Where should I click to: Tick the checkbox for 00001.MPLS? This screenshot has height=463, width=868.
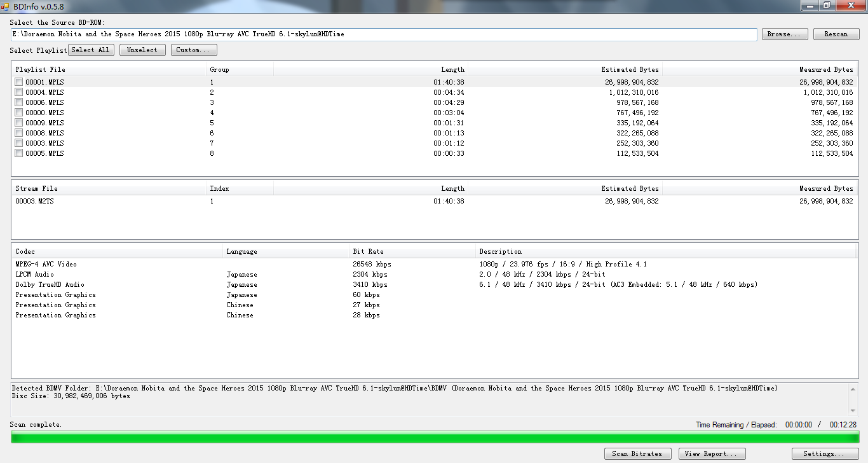point(19,82)
